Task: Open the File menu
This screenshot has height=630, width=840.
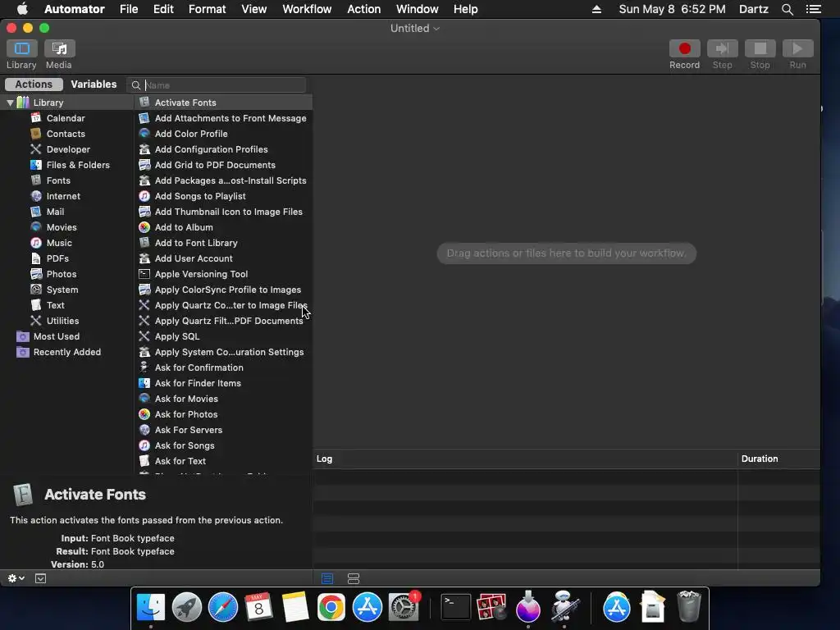Action: point(129,9)
